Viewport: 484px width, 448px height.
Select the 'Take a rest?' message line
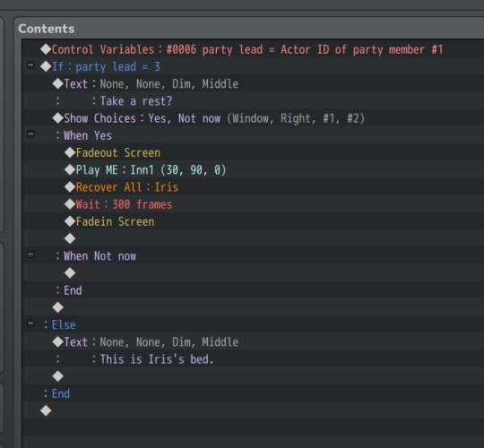click(x=253, y=101)
